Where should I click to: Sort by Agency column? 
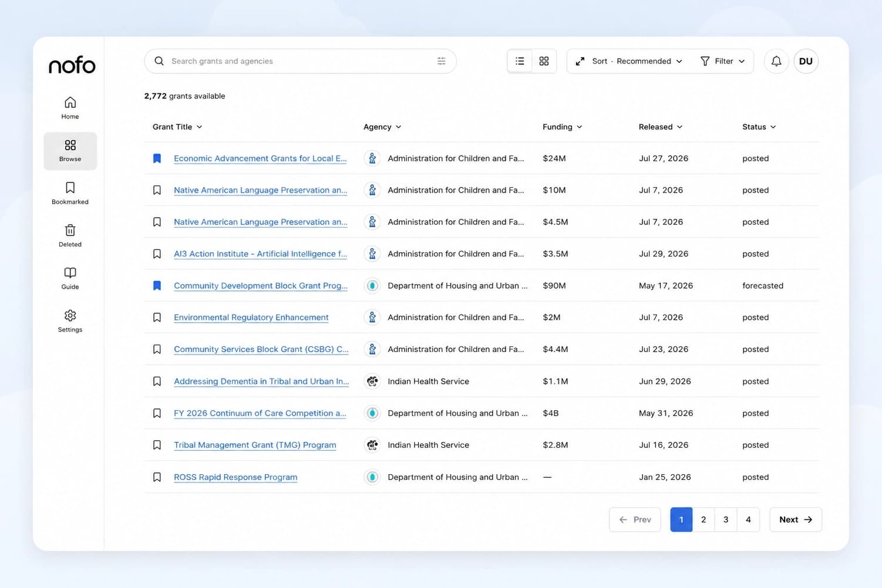click(x=382, y=127)
